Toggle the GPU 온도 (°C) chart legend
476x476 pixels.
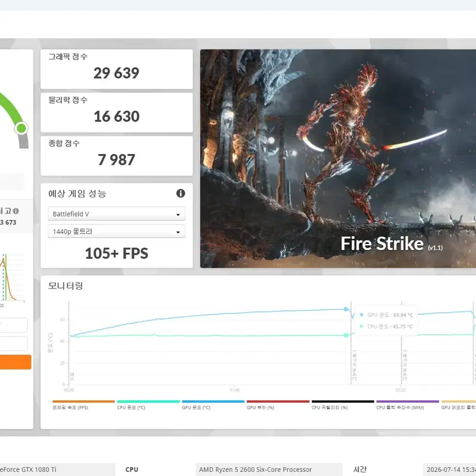pyautogui.click(x=213, y=405)
